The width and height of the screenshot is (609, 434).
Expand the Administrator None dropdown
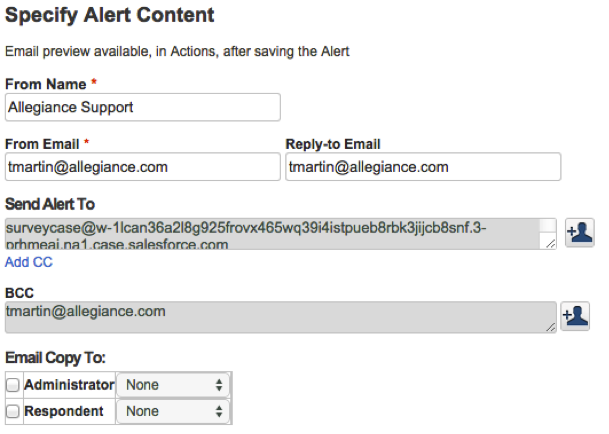coord(173,385)
